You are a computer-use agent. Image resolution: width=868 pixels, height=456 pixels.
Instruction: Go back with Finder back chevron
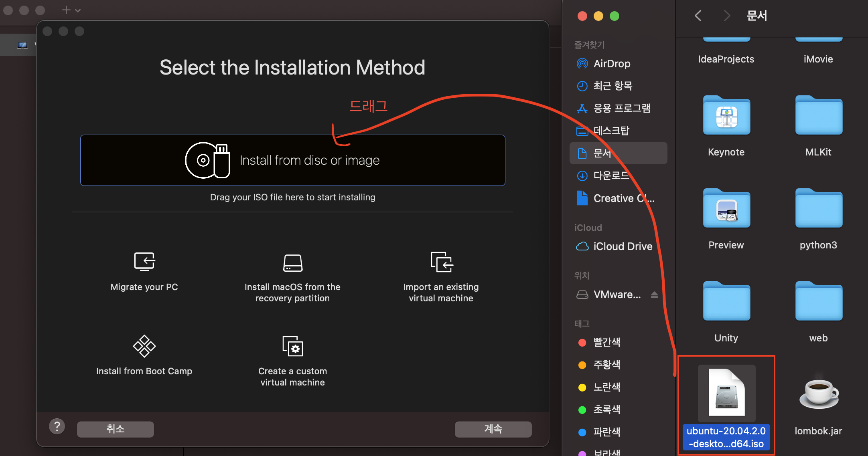pos(698,16)
